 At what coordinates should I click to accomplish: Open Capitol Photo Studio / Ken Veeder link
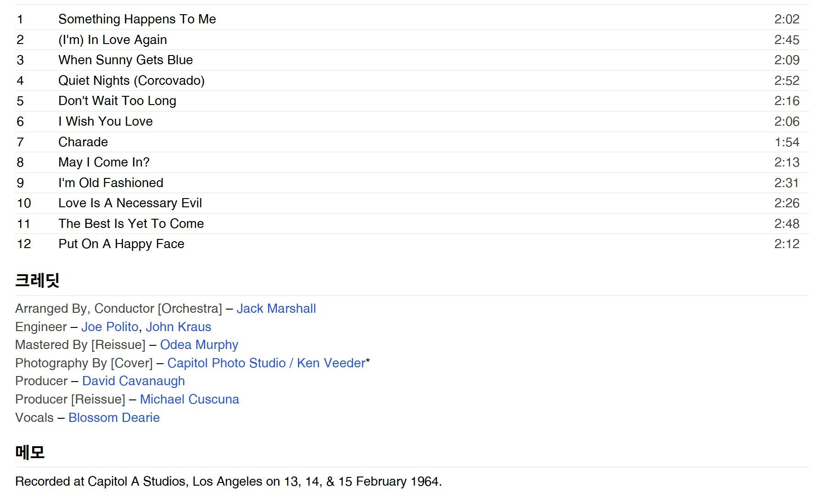click(x=266, y=363)
